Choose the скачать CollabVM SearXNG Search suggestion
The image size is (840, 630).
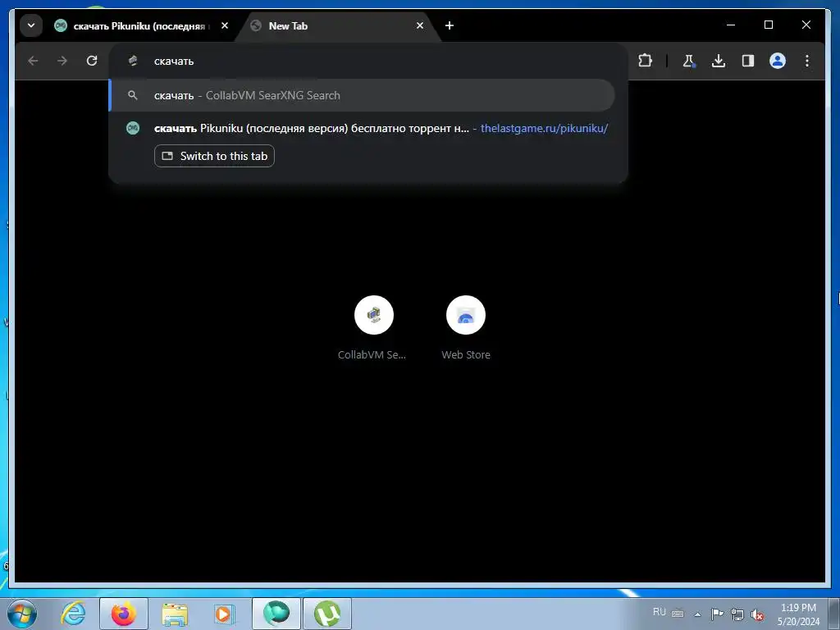point(362,95)
